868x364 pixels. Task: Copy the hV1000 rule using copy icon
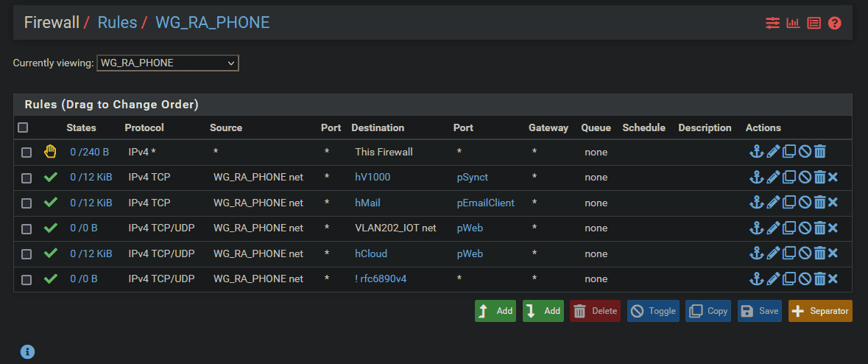[788, 178]
